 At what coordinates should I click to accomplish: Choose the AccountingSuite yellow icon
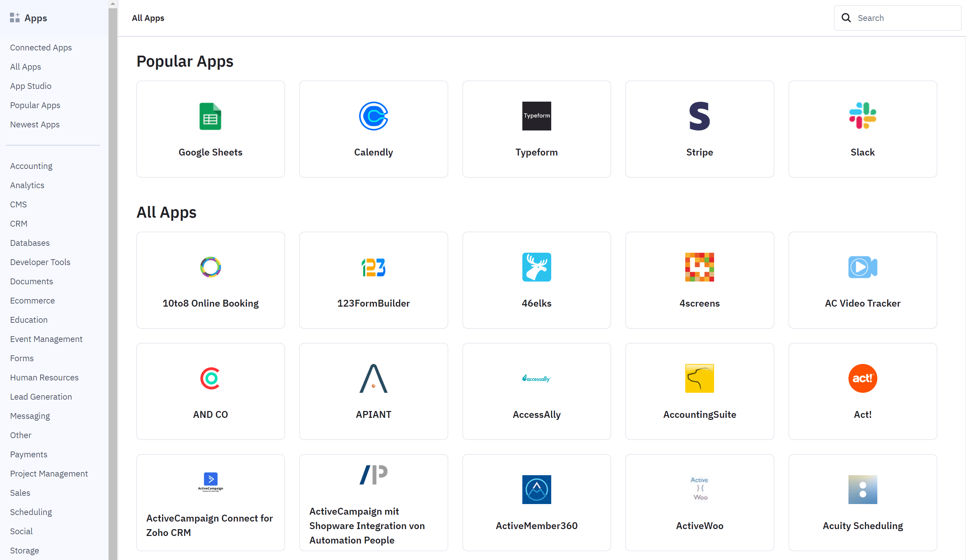(699, 378)
